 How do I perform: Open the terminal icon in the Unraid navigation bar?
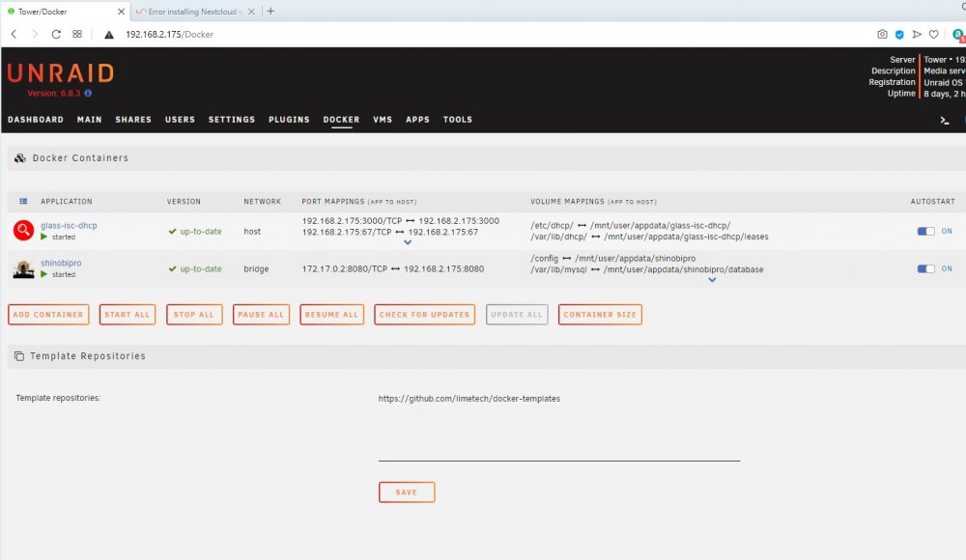point(945,120)
